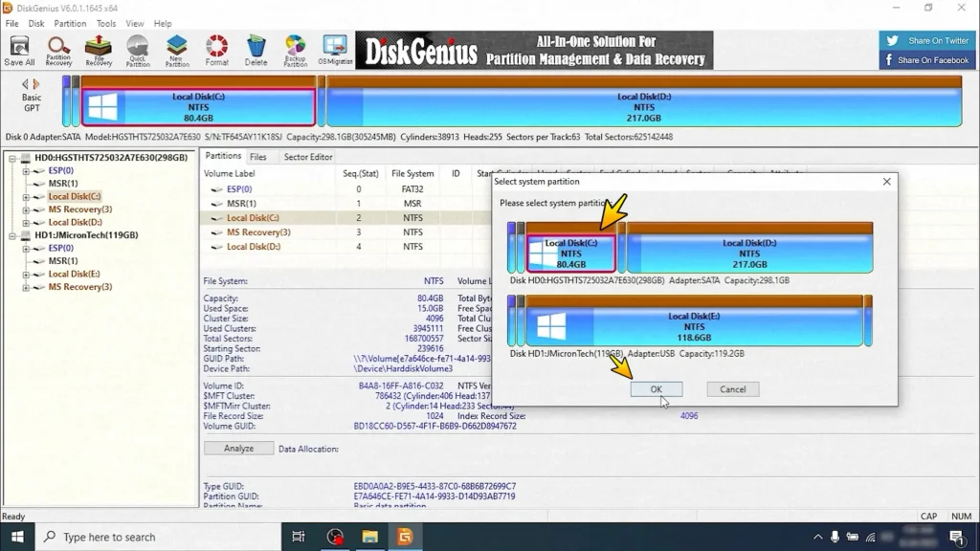This screenshot has height=551, width=980.
Task: Select MSR(1) under HD0 in tree
Action: click(62, 183)
